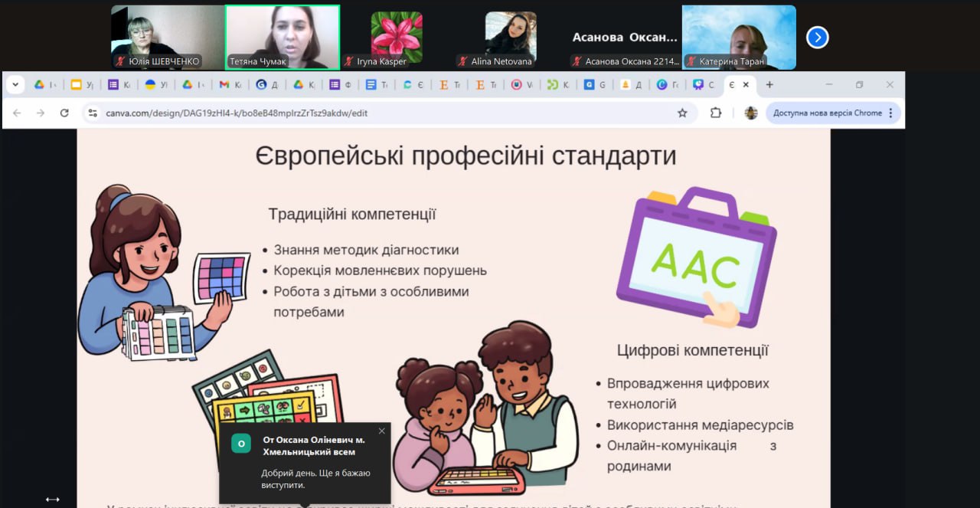Select Тетяна Чумак video thumbnail
980x508 pixels.
[x=282, y=37]
